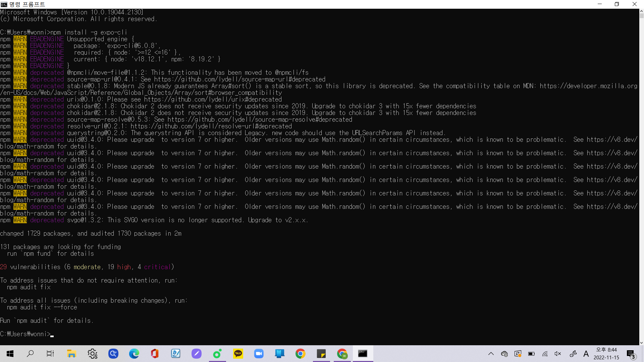Switch to Chrome profile W window
The image size is (644, 362).
(342, 354)
